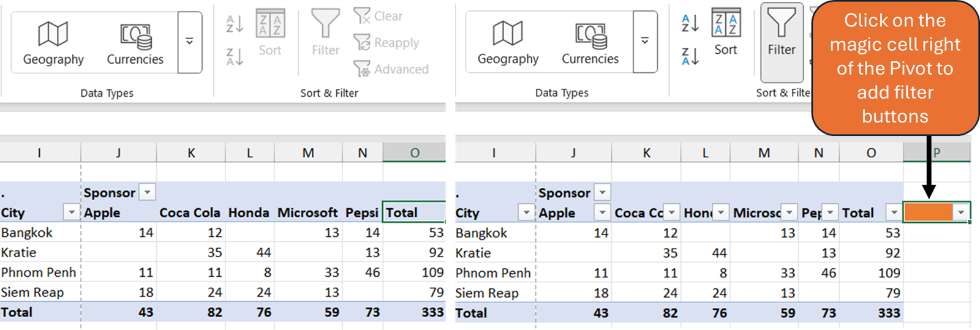Open the Microsoft column filter dropdown

[x=790, y=212]
